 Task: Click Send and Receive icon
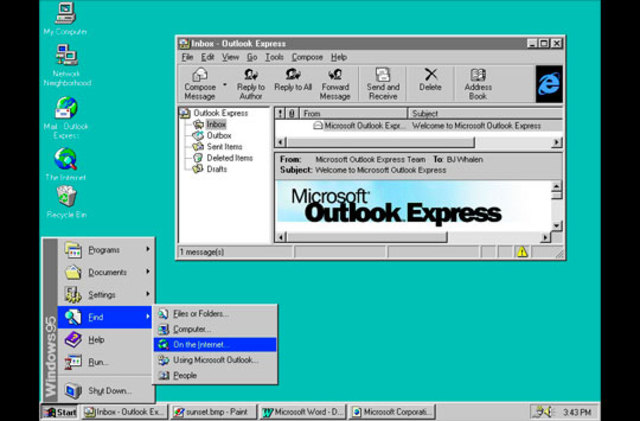pyautogui.click(x=382, y=84)
